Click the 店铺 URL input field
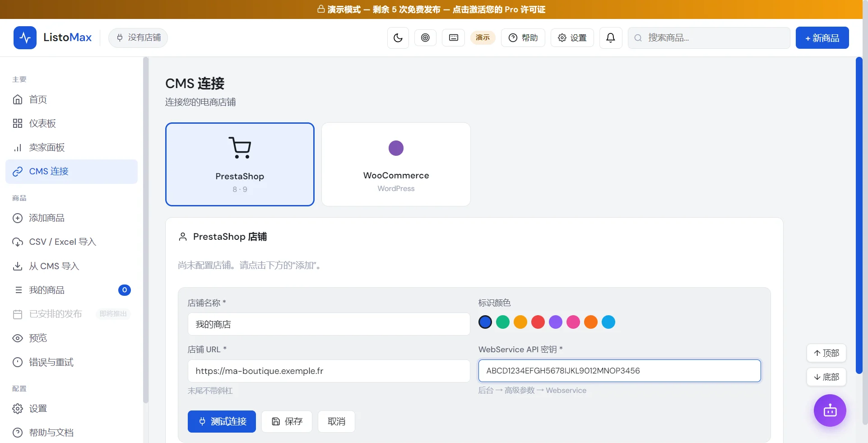Image resolution: width=868 pixels, height=443 pixels. [329, 371]
